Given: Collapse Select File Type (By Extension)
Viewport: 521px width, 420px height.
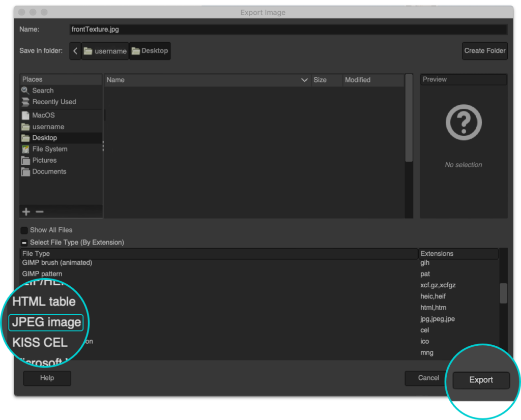Looking at the screenshot, I should [x=24, y=243].
